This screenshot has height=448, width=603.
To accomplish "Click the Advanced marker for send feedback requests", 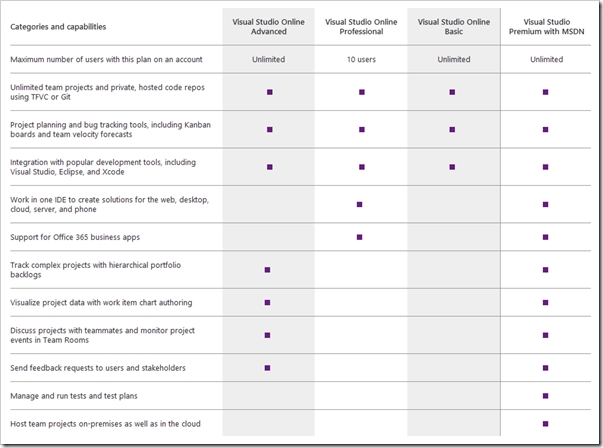I will 269,368.
